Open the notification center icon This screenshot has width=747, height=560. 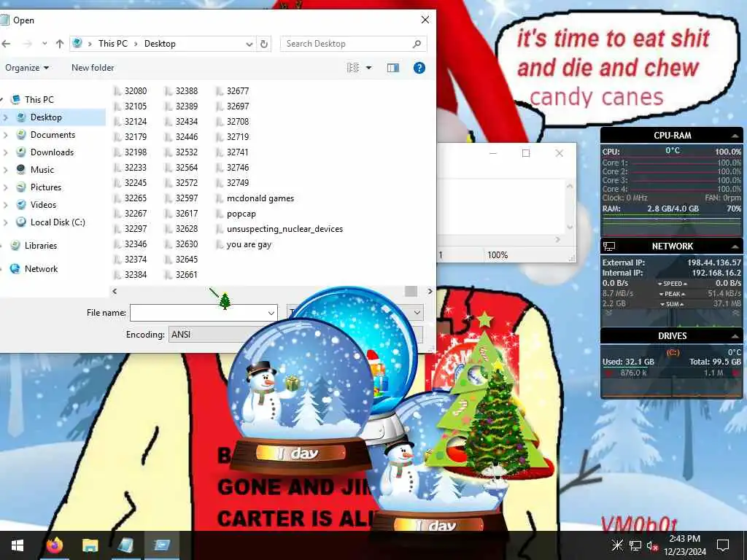(723, 545)
